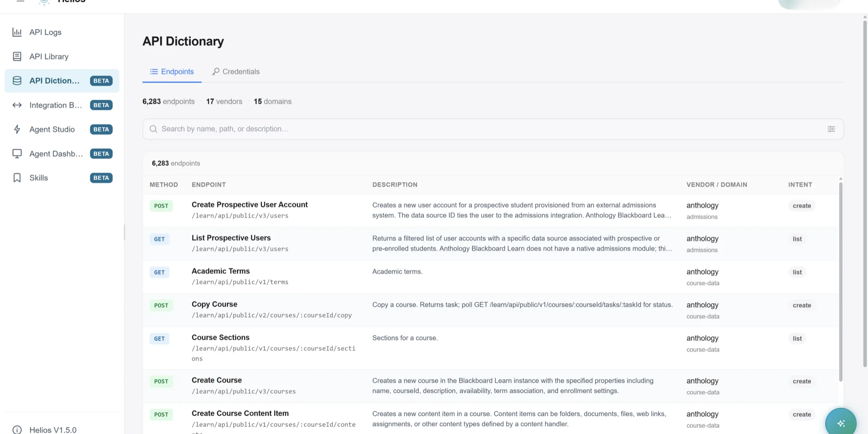Open the sparkle assistant floating button

click(840, 423)
